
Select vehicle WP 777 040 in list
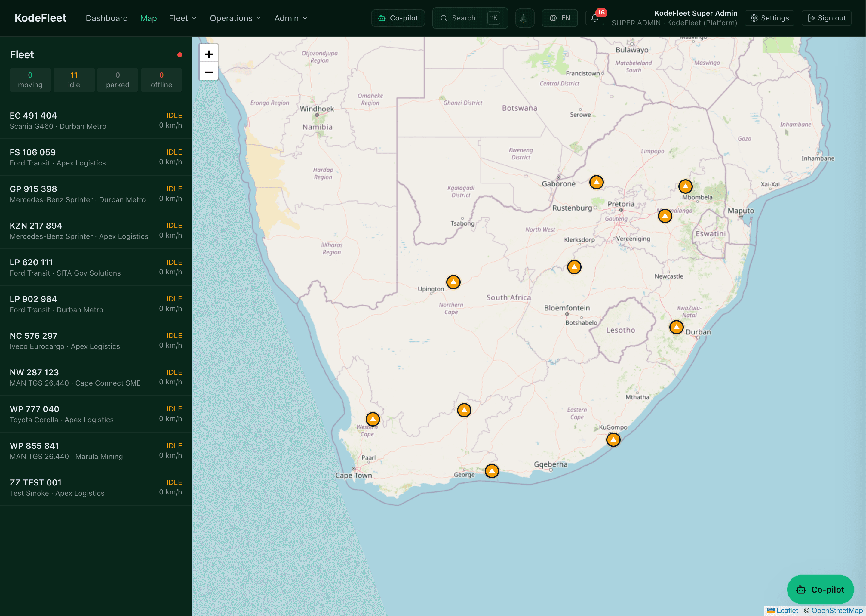[x=96, y=414]
